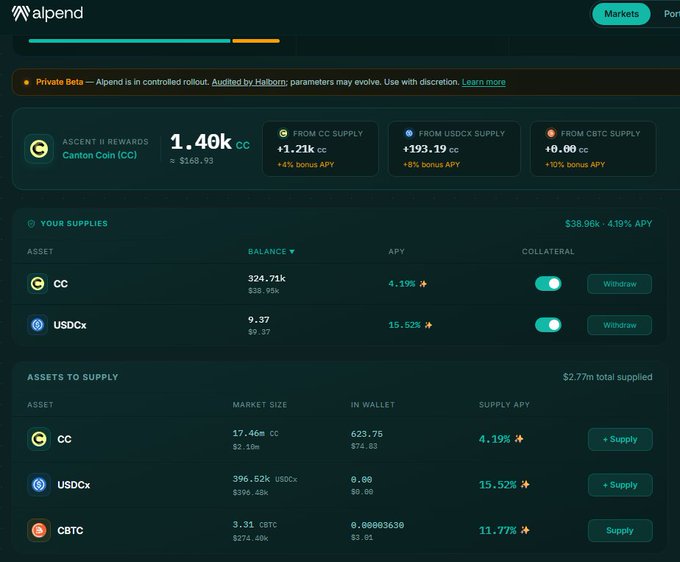The width and height of the screenshot is (680, 562).
Task: Disable collateral toggle for USDCx
Action: (x=548, y=325)
